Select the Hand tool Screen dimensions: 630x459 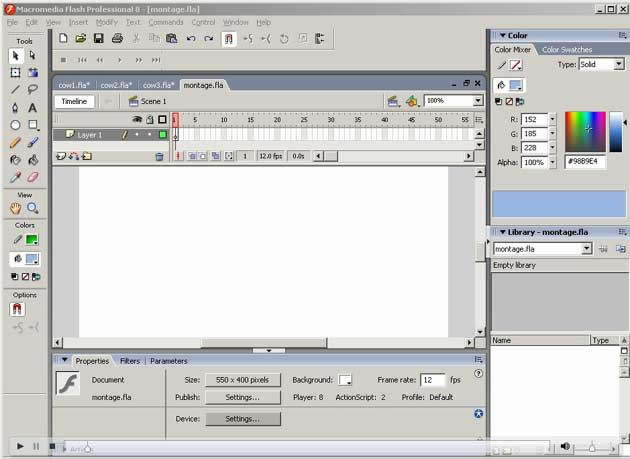(x=16, y=208)
